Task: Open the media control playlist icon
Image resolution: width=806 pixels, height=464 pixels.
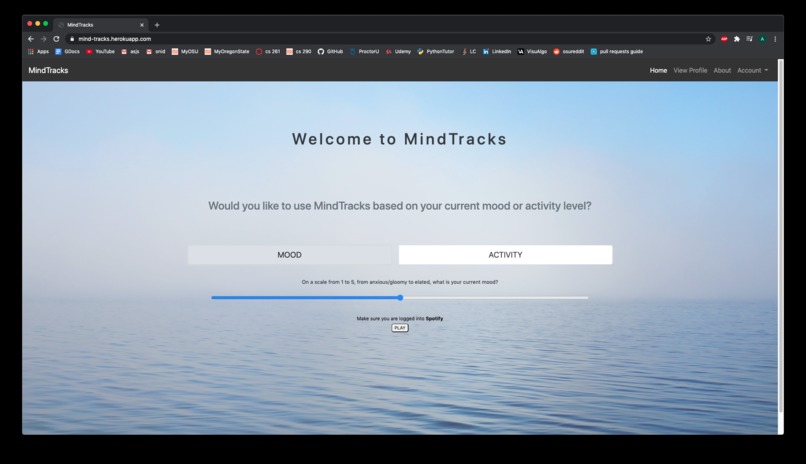Action: tap(749, 39)
